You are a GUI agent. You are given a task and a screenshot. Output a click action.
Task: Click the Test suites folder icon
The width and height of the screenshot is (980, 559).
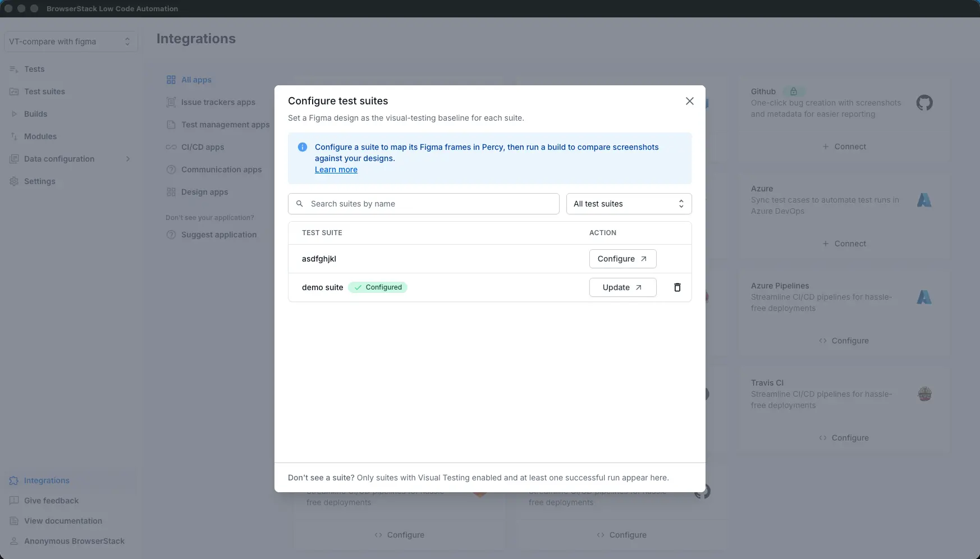point(14,91)
